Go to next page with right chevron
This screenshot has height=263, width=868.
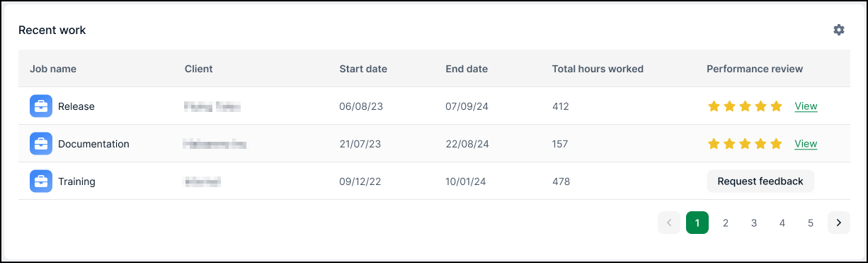[839, 223]
